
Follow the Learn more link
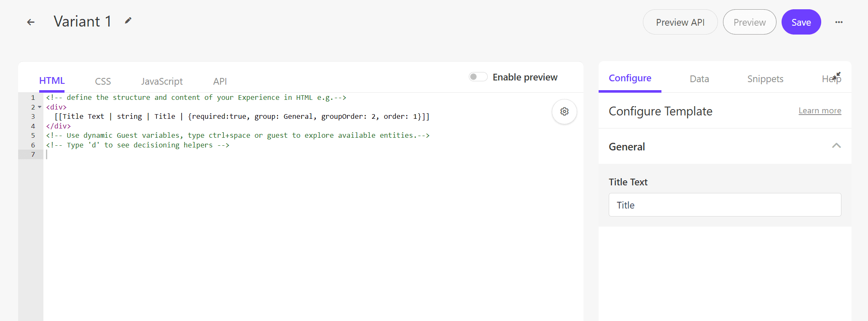[820, 111]
